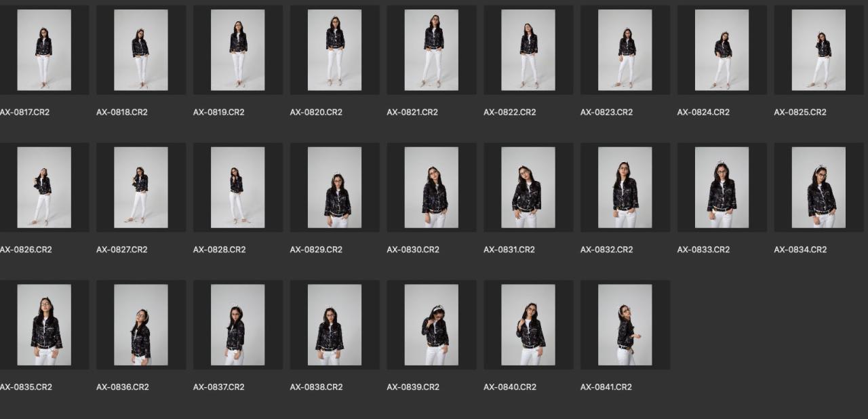Pick the AX-0822.CR2 photo thumbnail
Screen dimensions: 868x419
tap(528, 50)
